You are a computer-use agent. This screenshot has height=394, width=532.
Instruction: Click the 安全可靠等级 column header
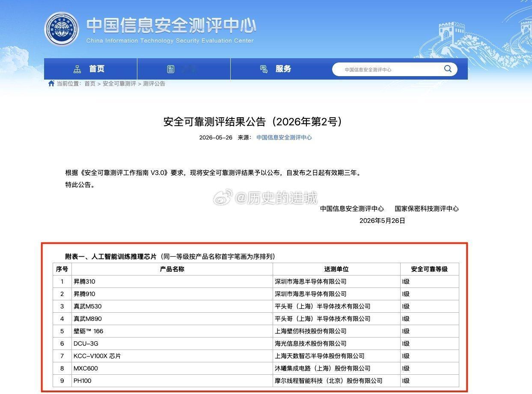(429, 269)
